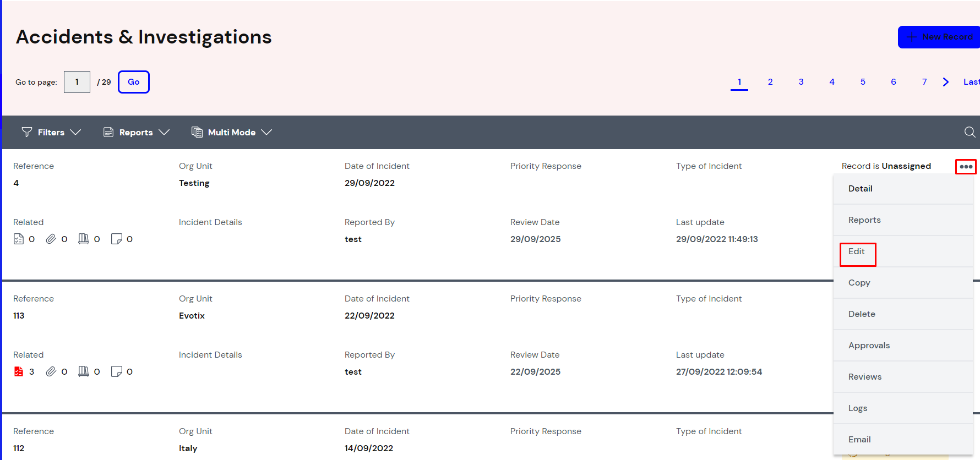The width and height of the screenshot is (980, 460).
Task: Jump to page 5 in pagination
Action: click(x=863, y=82)
